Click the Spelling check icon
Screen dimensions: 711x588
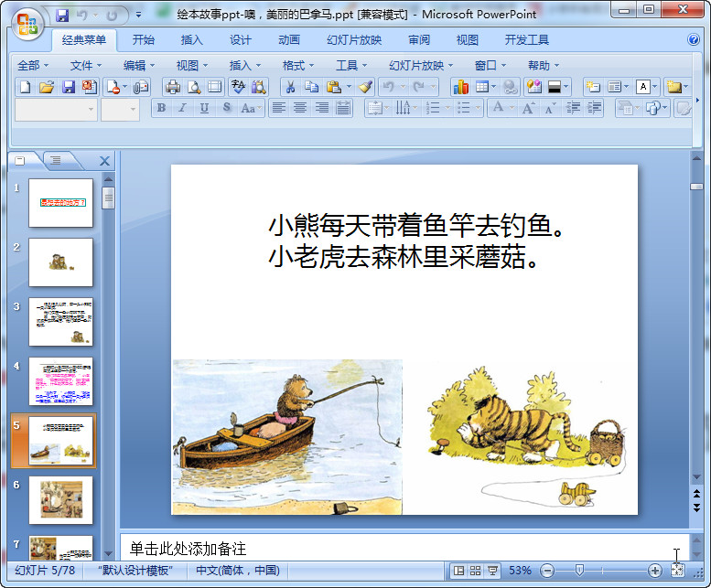click(x=238, y=87)
